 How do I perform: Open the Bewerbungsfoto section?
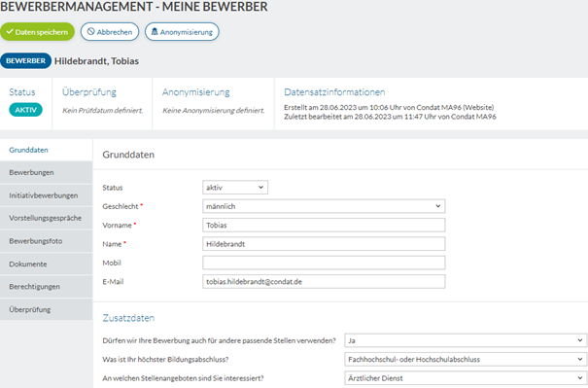tap(46, 241)
